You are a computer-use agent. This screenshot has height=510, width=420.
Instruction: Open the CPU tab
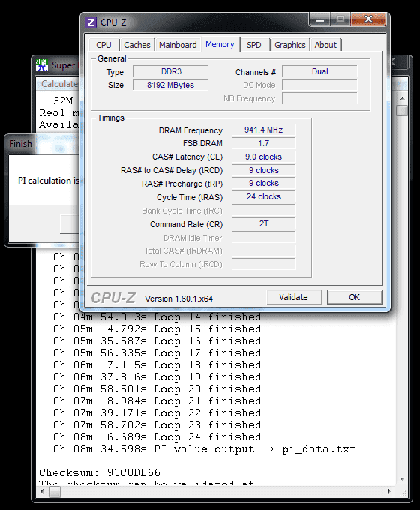point(103,45)
